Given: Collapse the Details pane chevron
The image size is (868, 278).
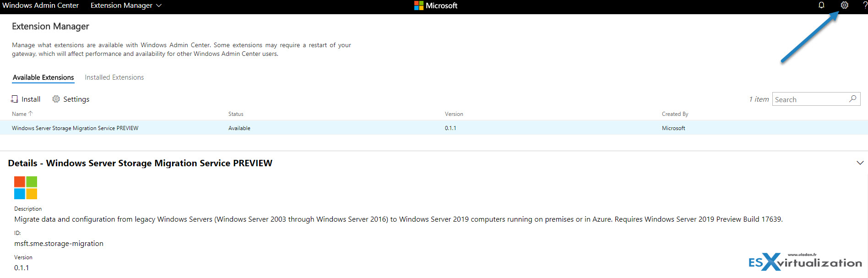Looking at the screenshot, I should coord(860,163).
